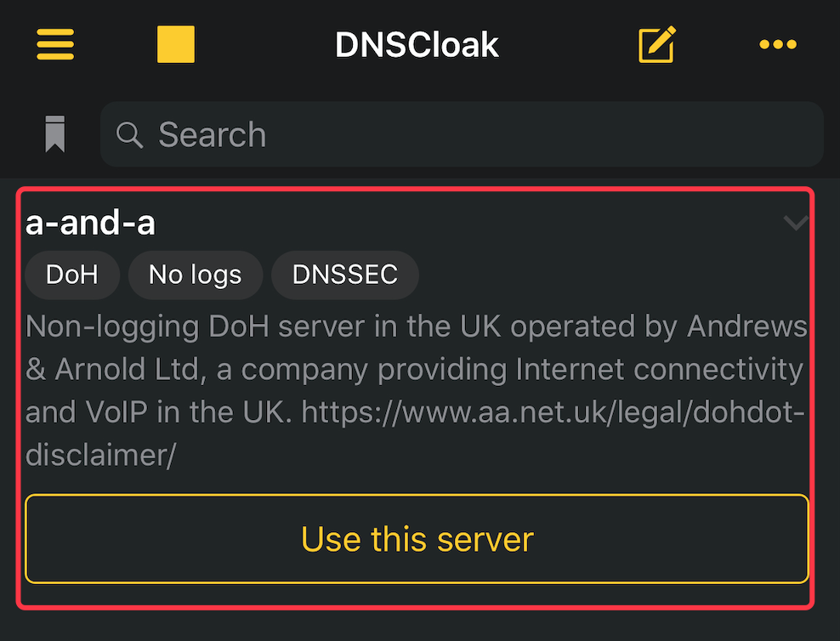This screenshot has height=641, width=840.
Task: Tap the yellow stop square icon
Action: (x=176, y=44)
